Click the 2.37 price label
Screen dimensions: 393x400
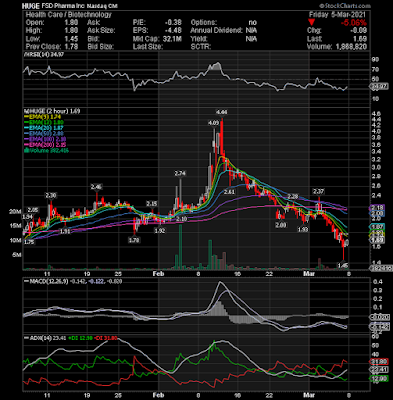click(318, 191)
